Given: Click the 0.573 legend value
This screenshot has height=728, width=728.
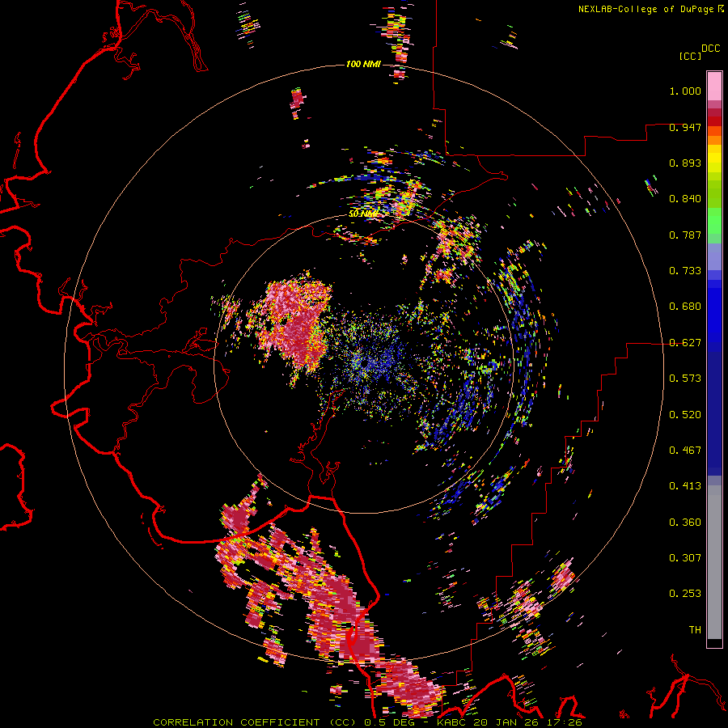Looking at the screenshot, I should [x=685, y=379].
